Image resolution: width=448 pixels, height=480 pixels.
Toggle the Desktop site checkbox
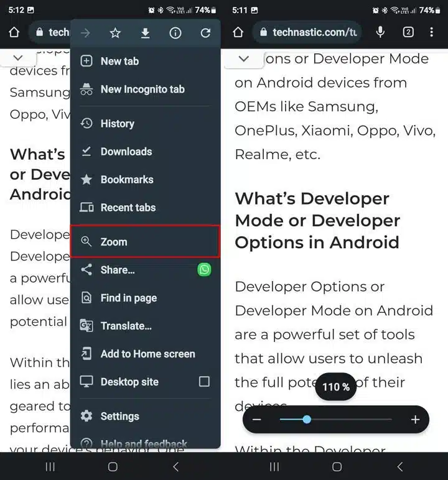pos(204,382)
